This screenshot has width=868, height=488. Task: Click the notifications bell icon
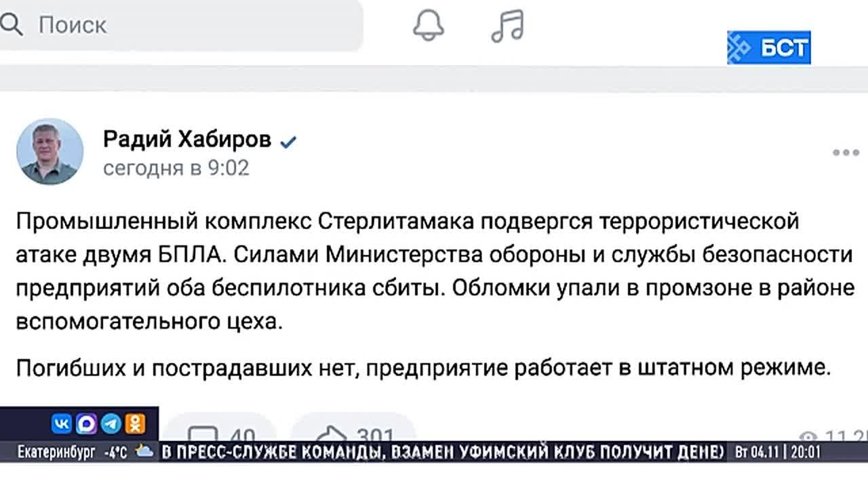pyautogui.click(x=428, y=26)
